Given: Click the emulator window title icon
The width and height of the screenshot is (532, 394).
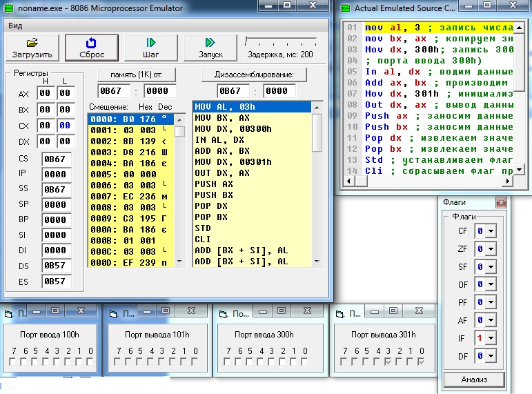Looking at the screenshot, I should [8, 8].
